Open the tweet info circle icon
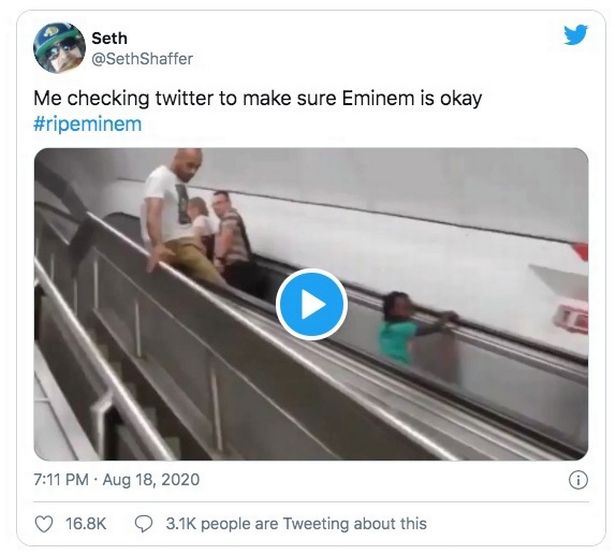 578,480
